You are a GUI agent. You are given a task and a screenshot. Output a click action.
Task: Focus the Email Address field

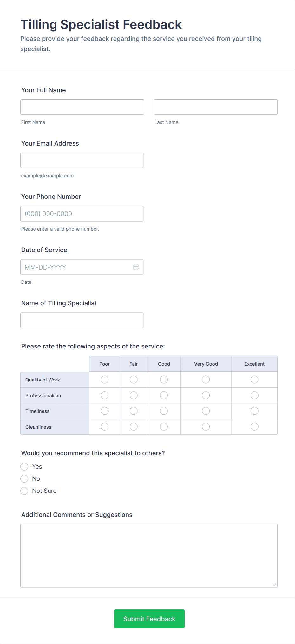tap(82, 160)
